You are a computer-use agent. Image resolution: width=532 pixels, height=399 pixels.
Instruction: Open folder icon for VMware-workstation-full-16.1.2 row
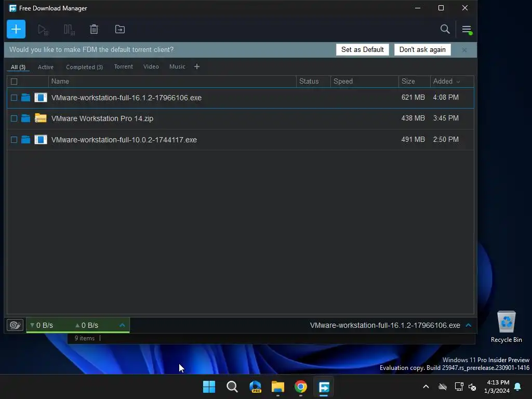click(26, 98)
